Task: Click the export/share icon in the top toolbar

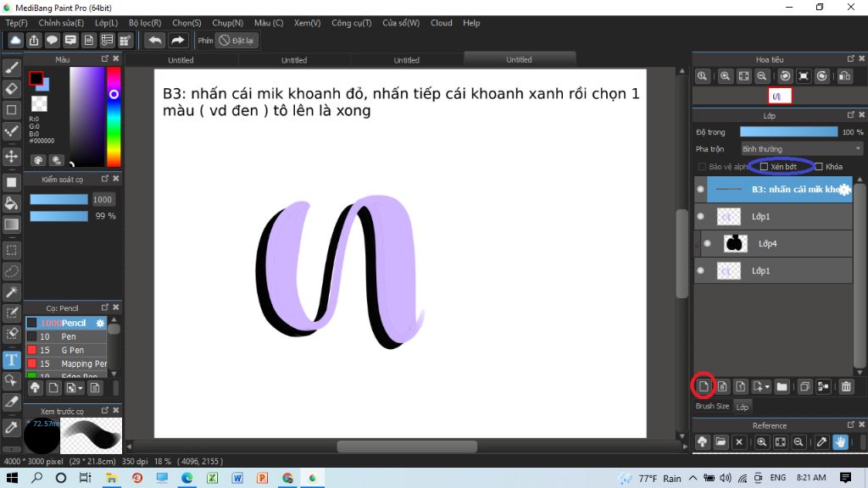Action: click(34, 41)
